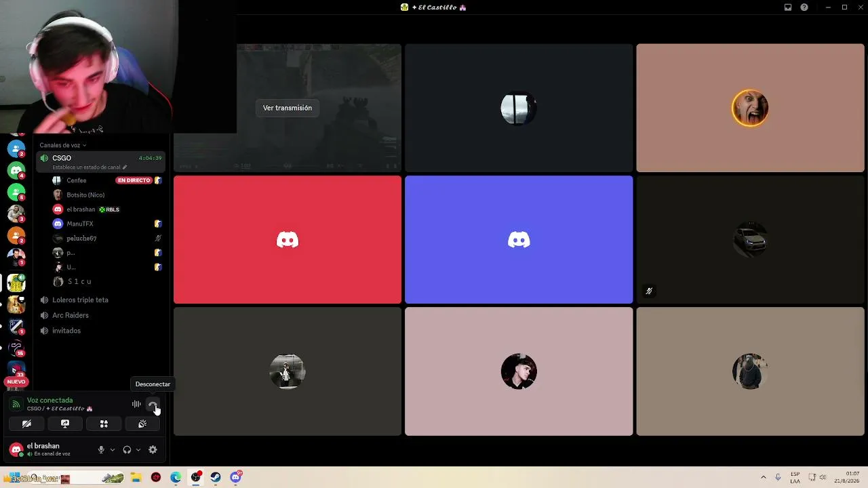Open Edge browser from taskbar
This screenshot has width=868, height=488.
click(176, 477)
